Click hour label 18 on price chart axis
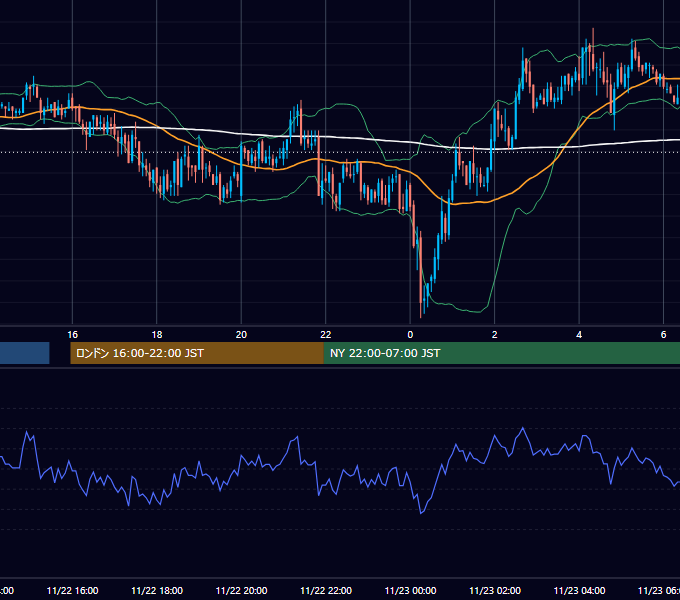The height and width of the screenshot is (600, 680). pyautogui.click(x=157, y=335)
